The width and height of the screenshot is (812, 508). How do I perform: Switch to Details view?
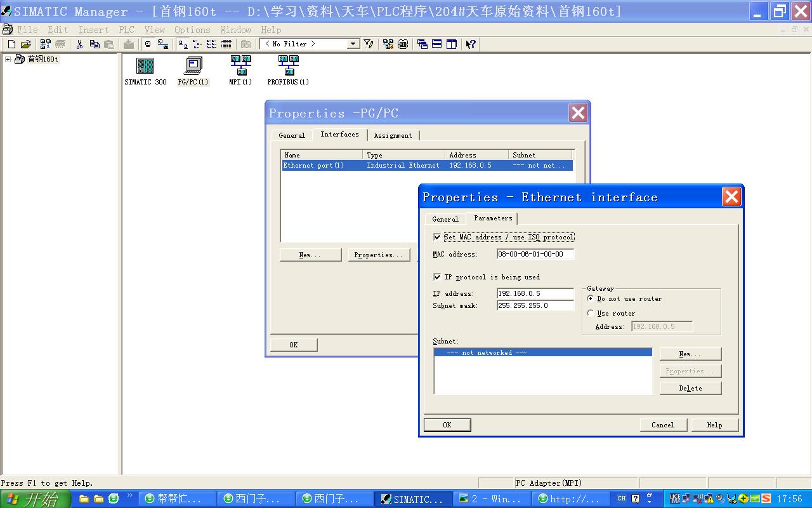(226, 44)
